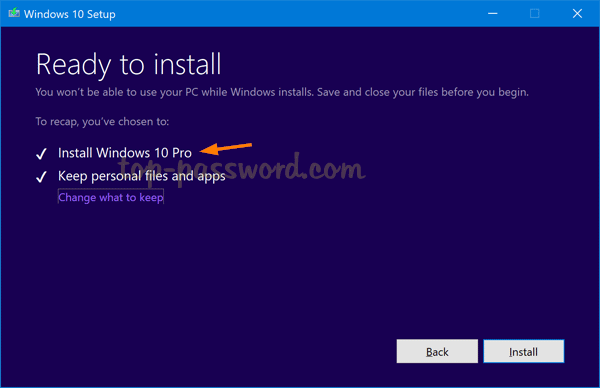The width and height of the screenshot is (600, 388).
Task: Select the Install Windows 10 Pro text
Action: [x=125, y=153]
